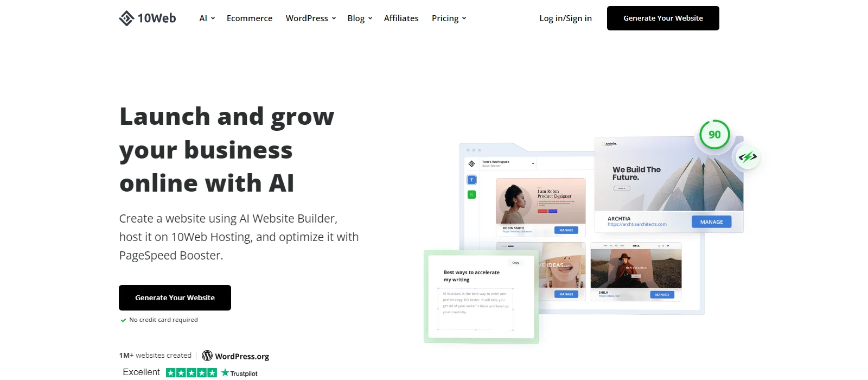The width and height of the screenshot is (868, 380).
Task: Click the green lightning booster icon
Action: 748,157
